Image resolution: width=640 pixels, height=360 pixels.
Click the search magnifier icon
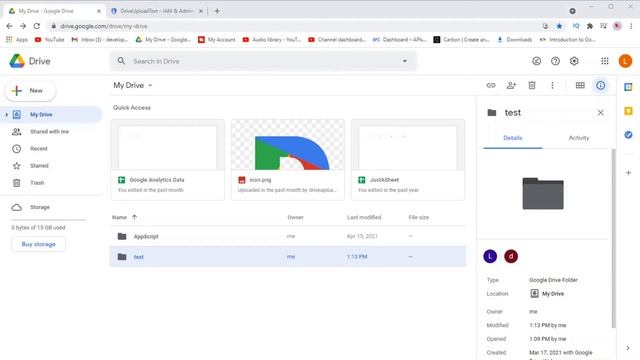click(x=121, y=61)
